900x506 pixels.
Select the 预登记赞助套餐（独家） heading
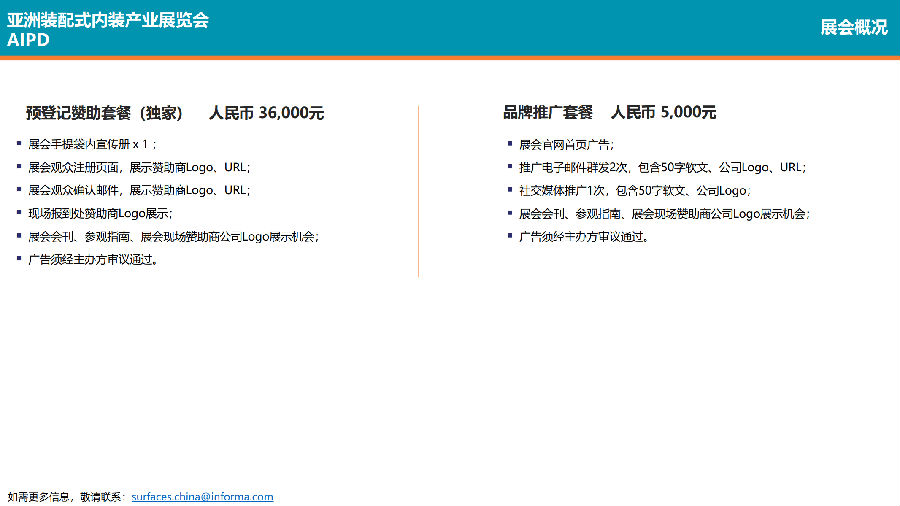coord(104,113)
